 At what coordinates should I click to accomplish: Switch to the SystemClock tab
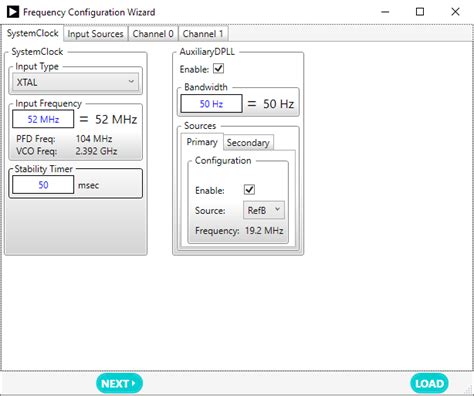33,33
